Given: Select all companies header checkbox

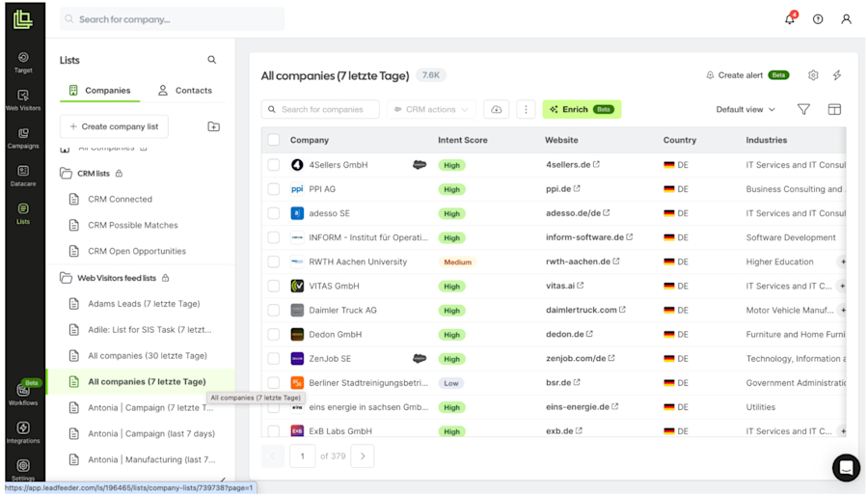Looking at the screenshot, I should [274, 140].
